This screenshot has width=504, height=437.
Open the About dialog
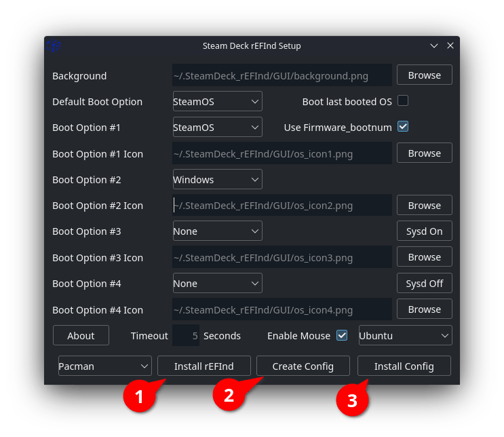point(81,335)
